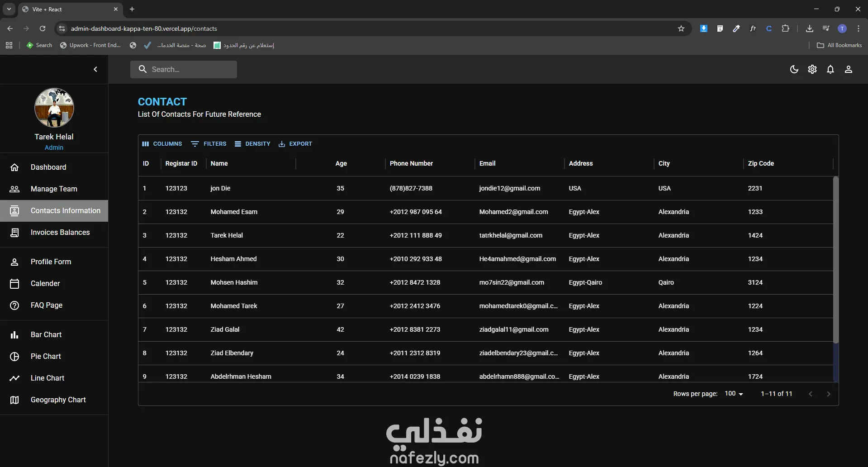Click the Manage Team people icon
Viewport: 868px width, 467px height.
pyautogui.click(x=14, y=189)
